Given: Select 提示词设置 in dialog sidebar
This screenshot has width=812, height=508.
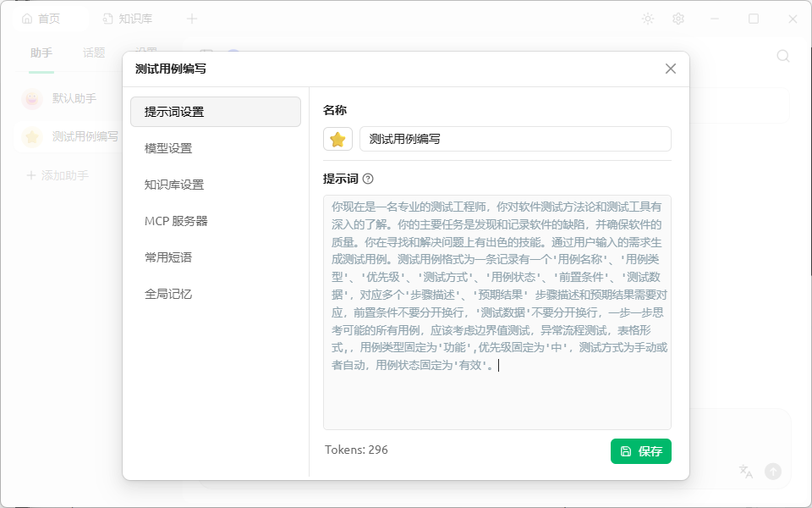Looking at the screenshot, I should (x=216, y=112).
